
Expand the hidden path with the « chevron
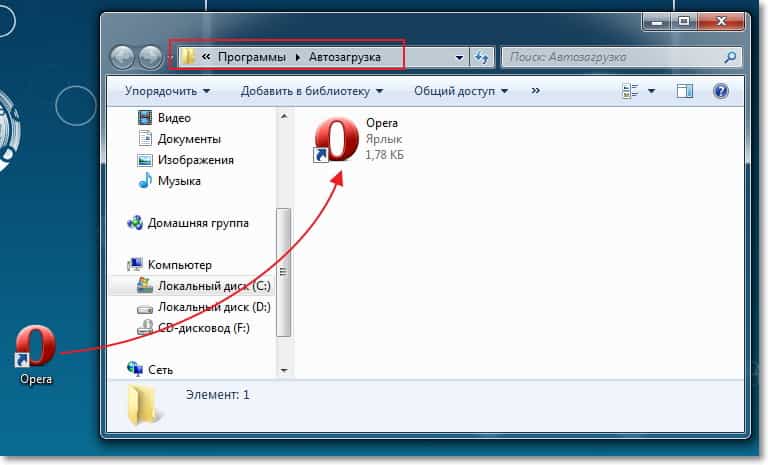coord(206,57)
